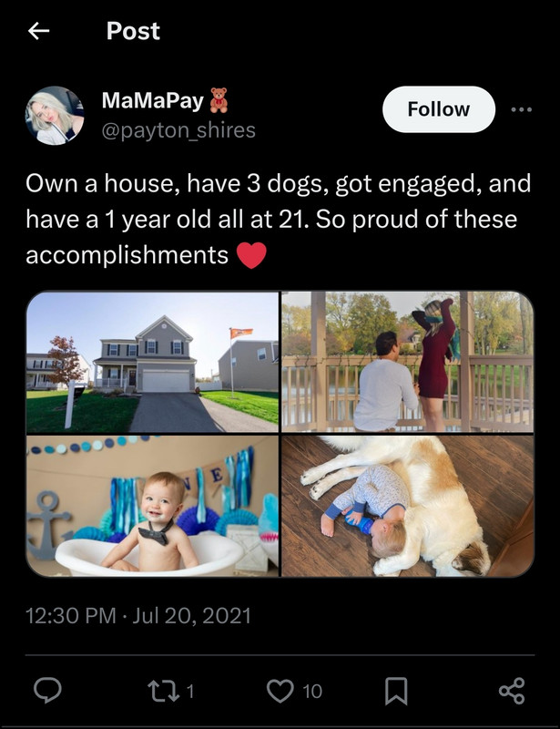Image resolution: width=560 pixels, height=729 pixels.
Task: Share the post via share icon
Action: pyautogui.click(x=512, y=691)
